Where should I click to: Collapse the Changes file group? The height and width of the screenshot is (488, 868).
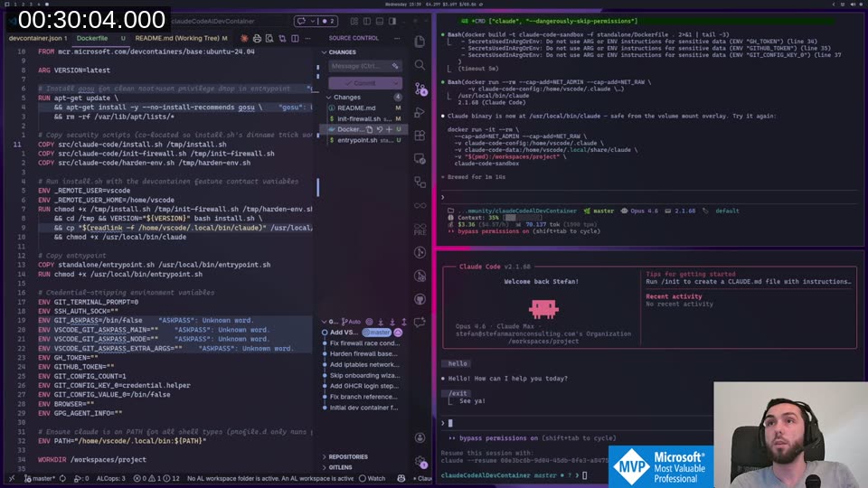346,97
